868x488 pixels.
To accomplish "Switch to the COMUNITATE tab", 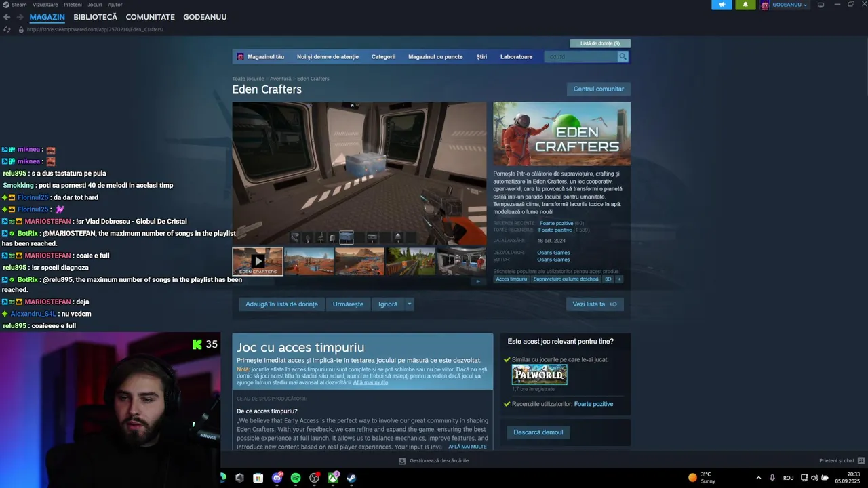I will point(150,17).
